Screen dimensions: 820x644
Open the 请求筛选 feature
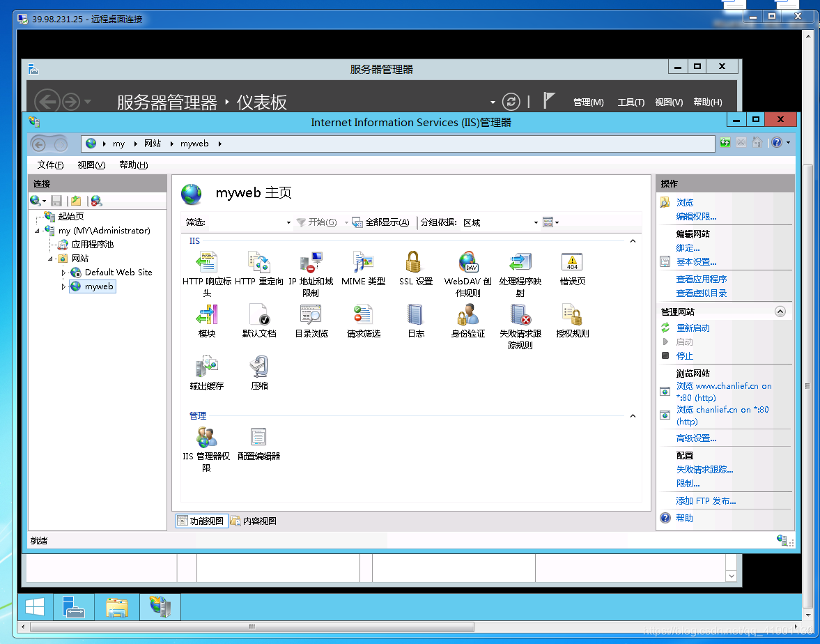point(364,321)
